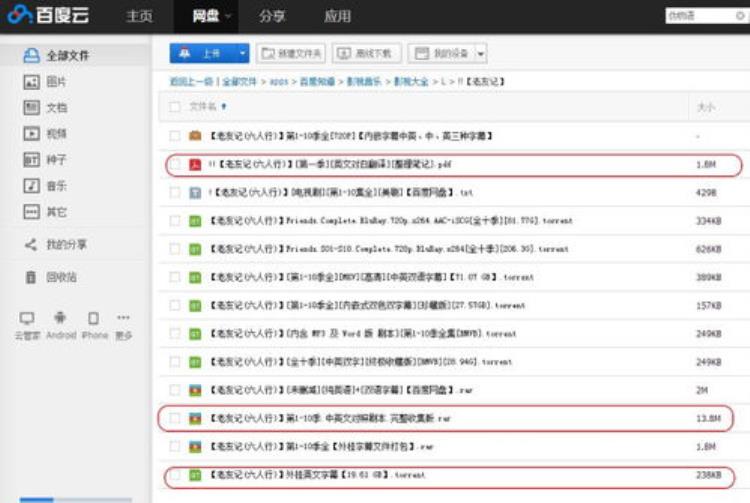Click the 离线下载 button
This screenshot has height=503, width=750.
[x=367, y=53]
